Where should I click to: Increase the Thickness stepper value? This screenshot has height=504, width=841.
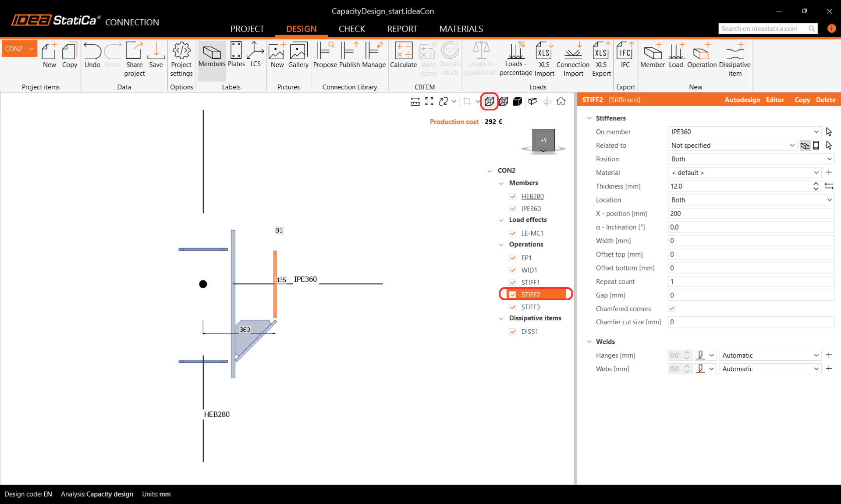click(816, 184)
